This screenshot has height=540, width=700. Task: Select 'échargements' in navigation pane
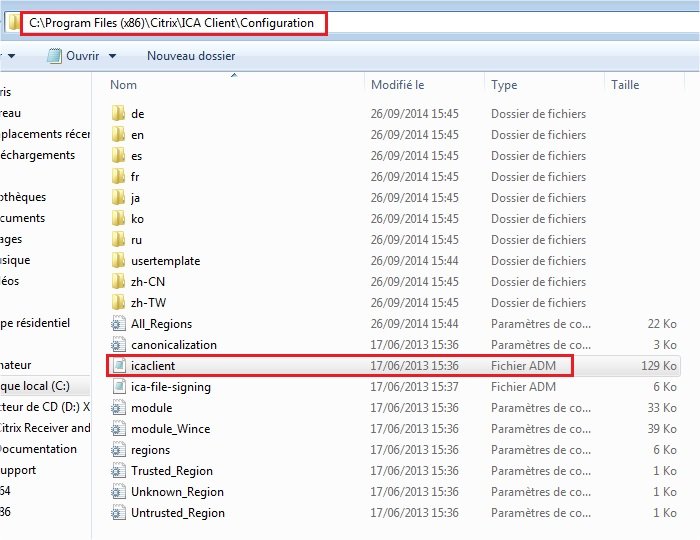[x=38, y=155]
